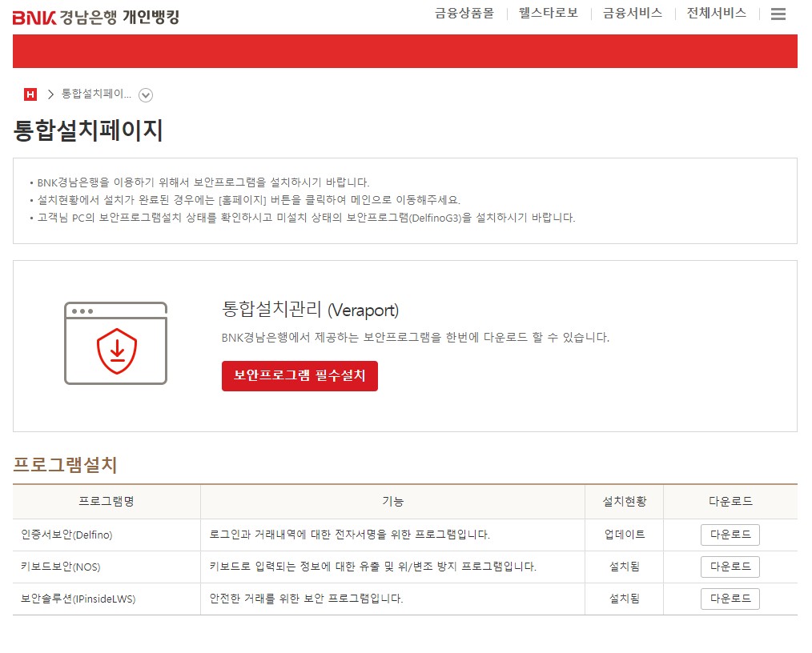Click the IPinsideLWS description 안전한 거래를 위한
This screenshot has height=653, width=812.
(x=306, y=599)
